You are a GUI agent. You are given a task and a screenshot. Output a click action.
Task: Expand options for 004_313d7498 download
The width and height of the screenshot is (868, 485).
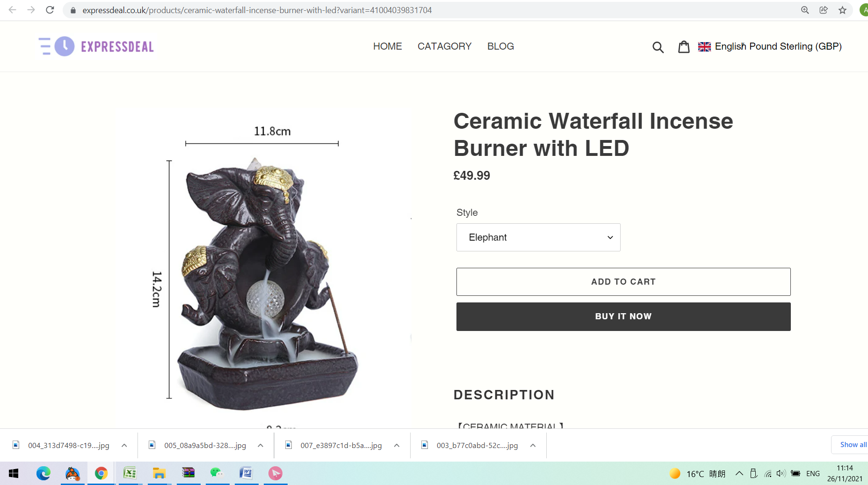(124, 446)
